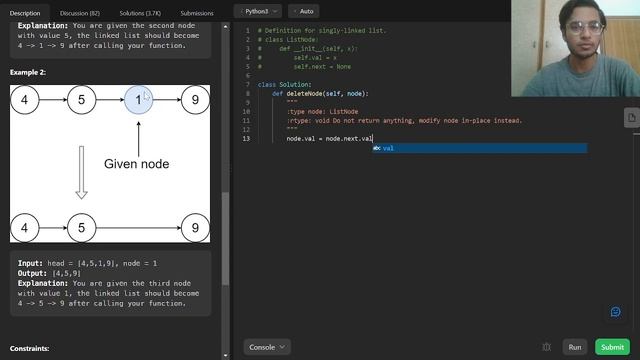640x360 pixels.
Task: Click the 'Given node' diagram label
Action: pyautogui.click(x=136, y=164)
